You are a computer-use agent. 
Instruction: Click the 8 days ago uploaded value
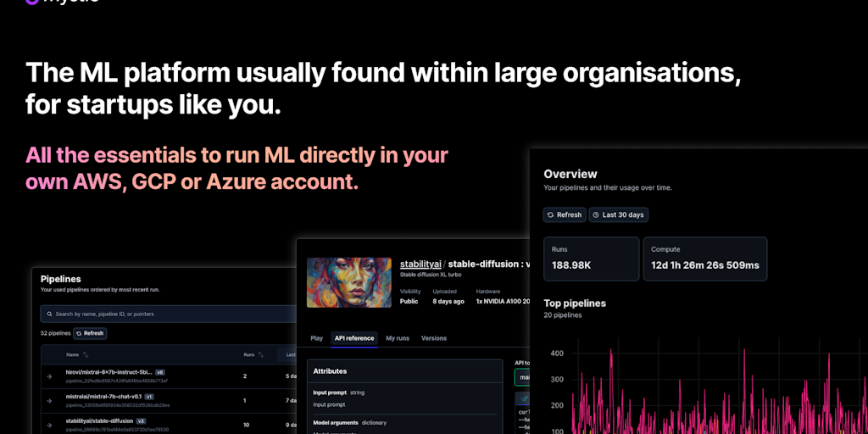point(448,302)
